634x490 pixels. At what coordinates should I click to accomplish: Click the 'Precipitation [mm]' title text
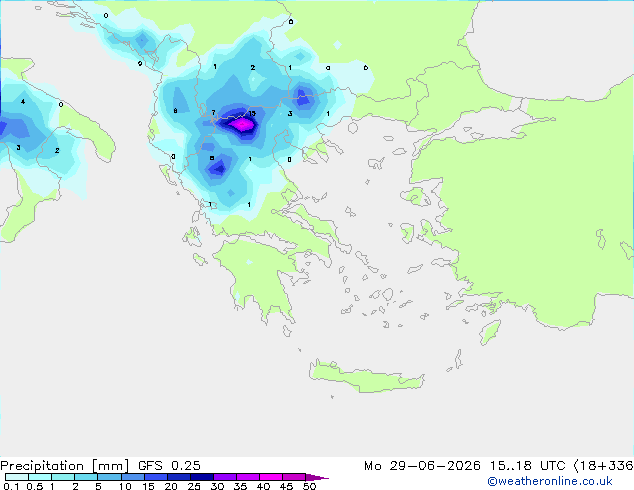click(65, 466)
